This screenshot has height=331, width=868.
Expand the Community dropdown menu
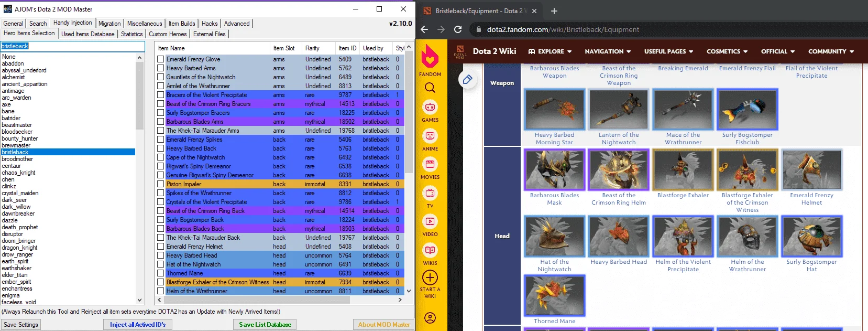pyautogui.click(x=831, y=51)
